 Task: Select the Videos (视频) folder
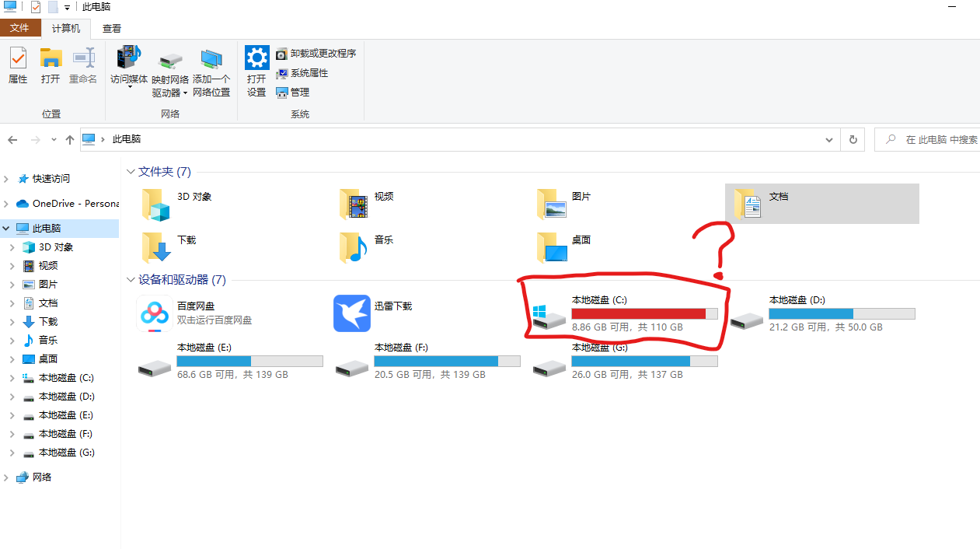pos(354,205)
